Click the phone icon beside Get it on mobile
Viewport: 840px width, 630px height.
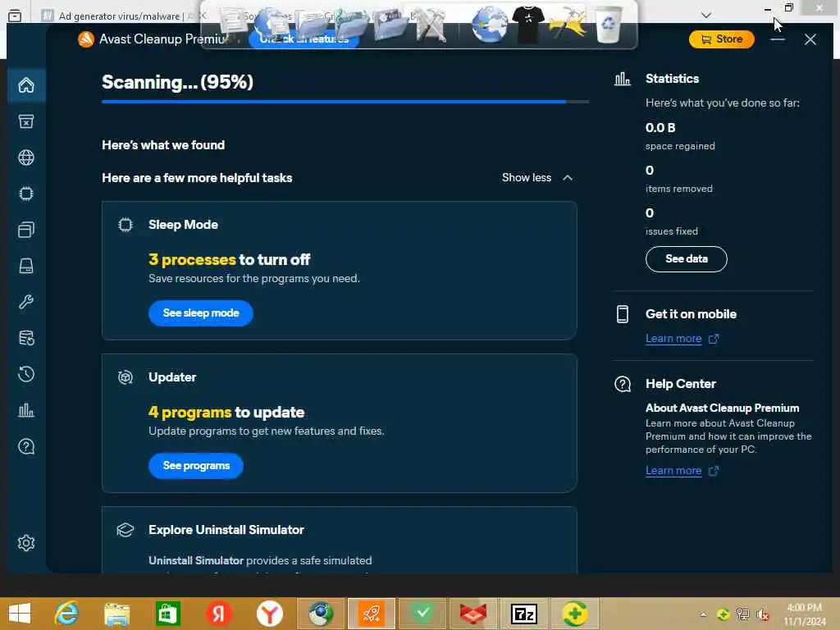click(x=623, y=314)
